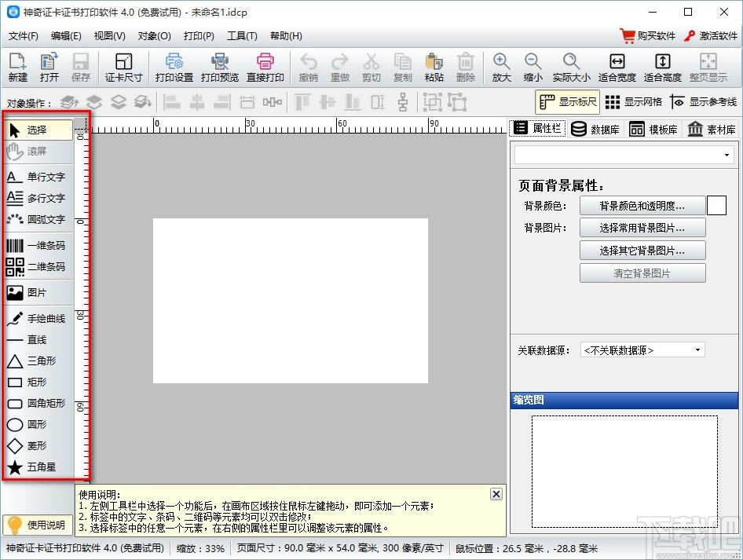Click 激活软件 activate software link
Image resolution: width=743 pixels, height=560 pixels.
(710, 36)
